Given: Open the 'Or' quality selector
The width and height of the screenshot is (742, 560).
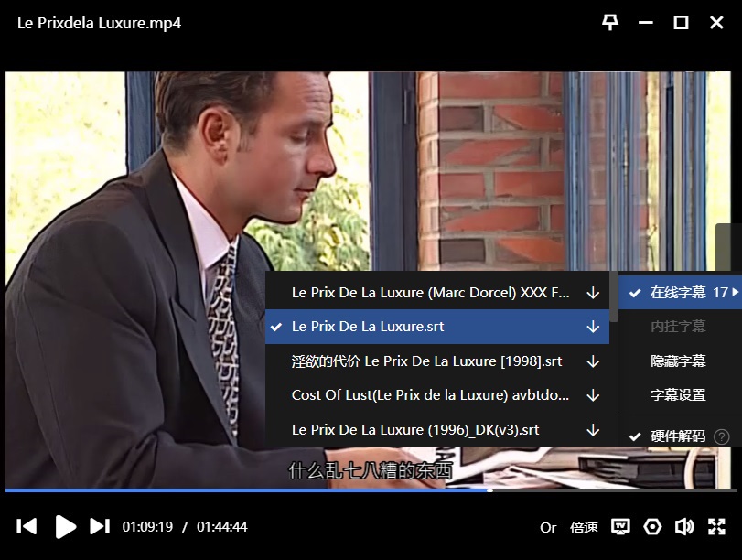Looking at the screenshot, I should click(x=548, y=527).
